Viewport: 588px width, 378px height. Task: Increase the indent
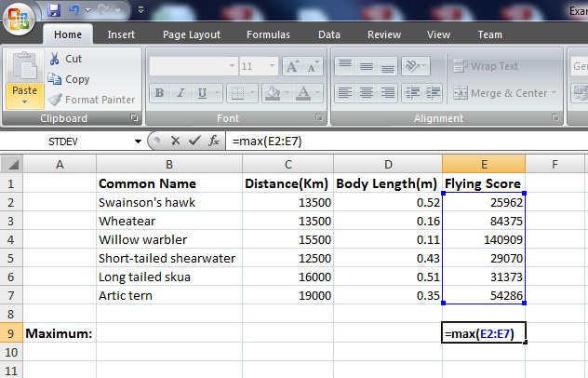click(433, 93)
